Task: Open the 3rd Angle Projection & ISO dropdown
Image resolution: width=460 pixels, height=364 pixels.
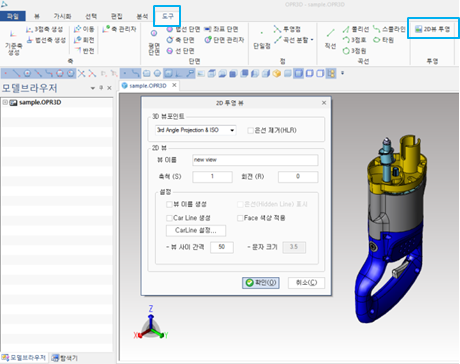Action: coord(196,130)
